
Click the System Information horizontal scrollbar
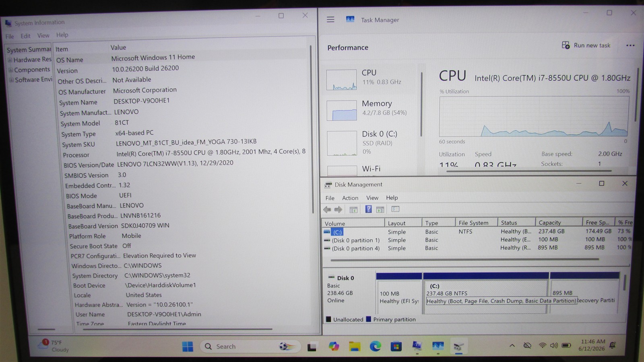177,329
